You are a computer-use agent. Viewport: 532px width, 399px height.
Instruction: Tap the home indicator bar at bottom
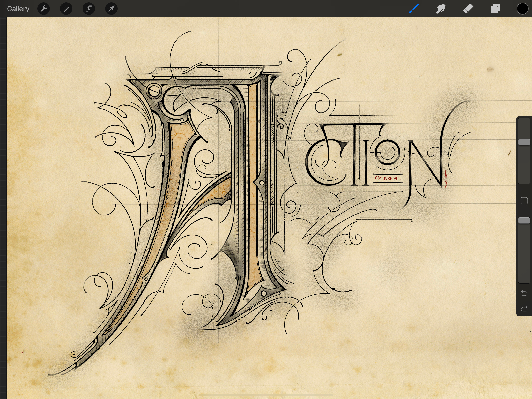click(x=266, y=395)
